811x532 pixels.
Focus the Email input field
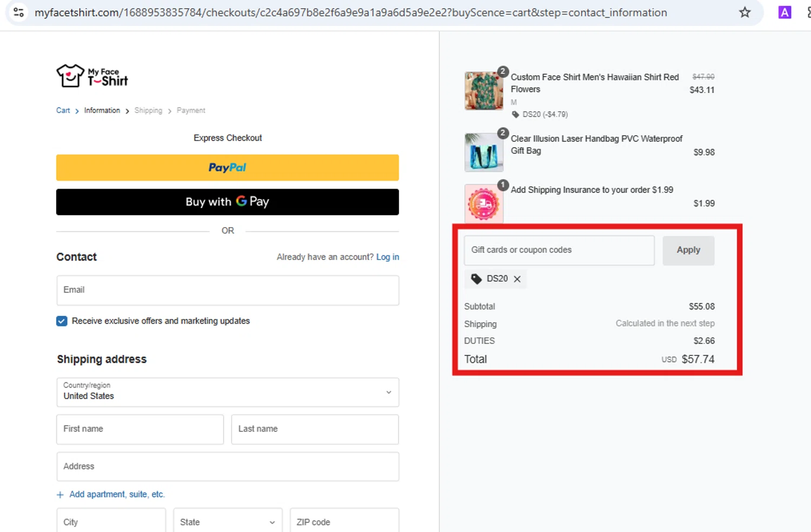coord(228,290)
